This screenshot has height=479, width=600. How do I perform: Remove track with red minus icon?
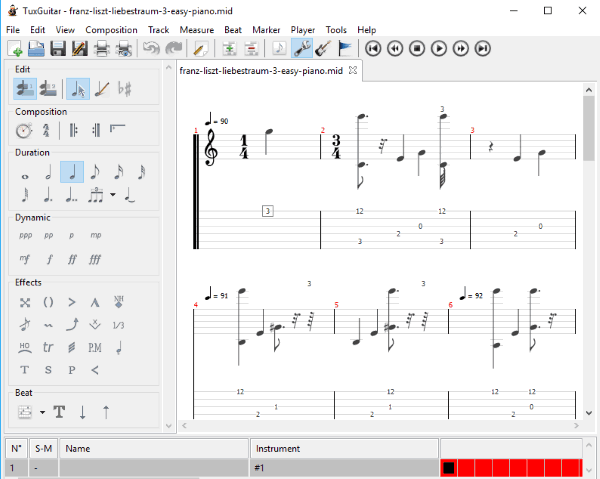251,49
